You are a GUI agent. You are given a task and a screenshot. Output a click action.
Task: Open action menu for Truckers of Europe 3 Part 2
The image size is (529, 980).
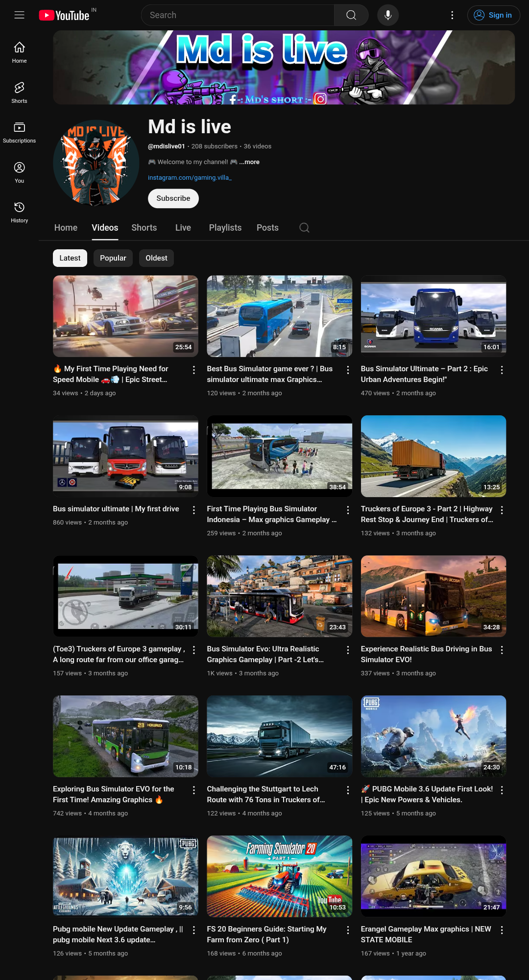click(502, 510)
